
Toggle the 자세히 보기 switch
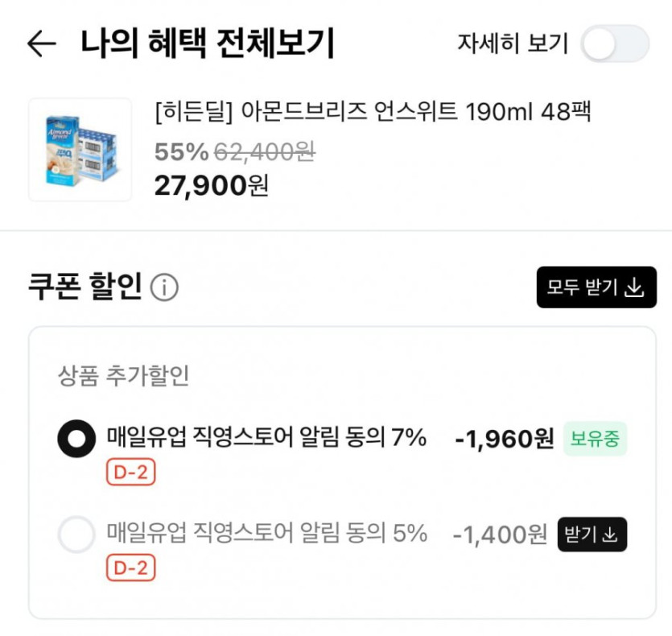tap(615, 43)
